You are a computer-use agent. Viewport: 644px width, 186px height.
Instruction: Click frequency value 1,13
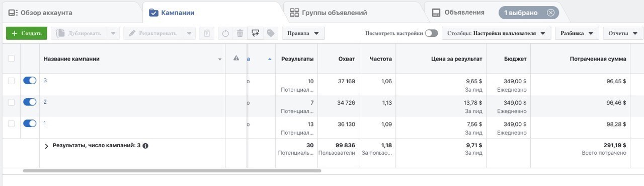pyautogui.click(x=386, y=103)
